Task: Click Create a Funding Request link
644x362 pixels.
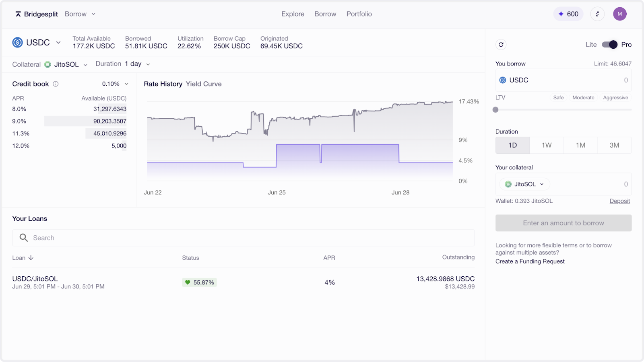Action: (x=530, y=261)
